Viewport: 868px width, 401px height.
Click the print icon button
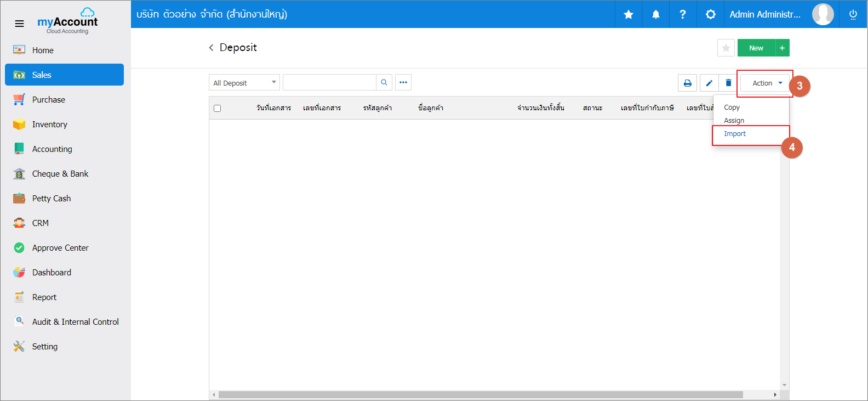pyautogui.click(x=688, y=83)
